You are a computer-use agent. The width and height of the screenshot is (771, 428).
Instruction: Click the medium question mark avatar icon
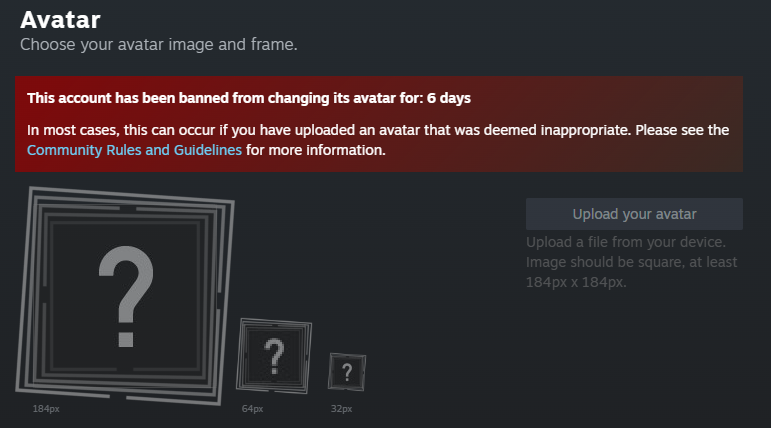click(274, 357)
